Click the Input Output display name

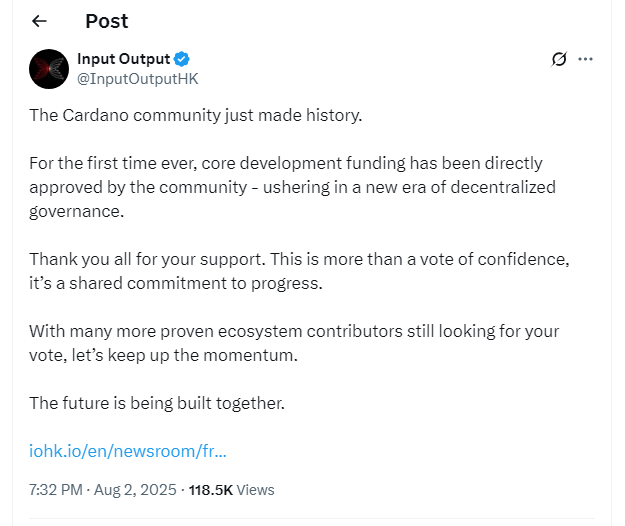tap(123, 59)
